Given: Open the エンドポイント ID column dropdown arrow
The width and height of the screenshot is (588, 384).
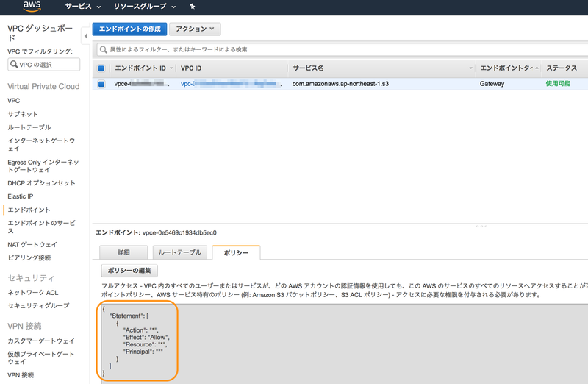Looking at the screenshot, I should [x=171, y=68].
